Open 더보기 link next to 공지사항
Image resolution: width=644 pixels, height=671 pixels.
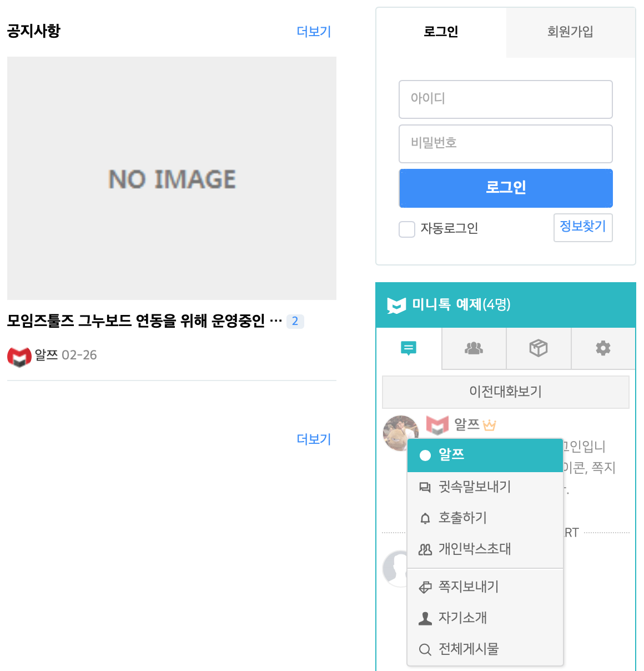(314, 32)
